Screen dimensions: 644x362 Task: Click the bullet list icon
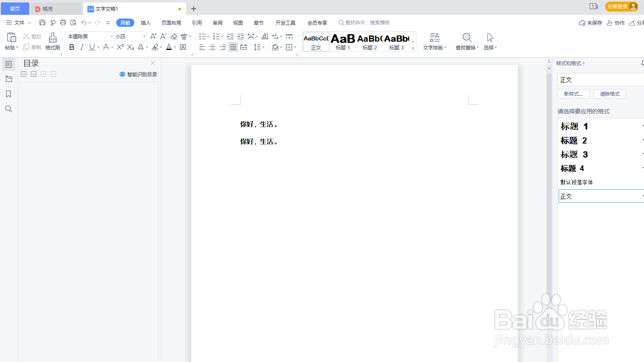click(x=202, y=37)
